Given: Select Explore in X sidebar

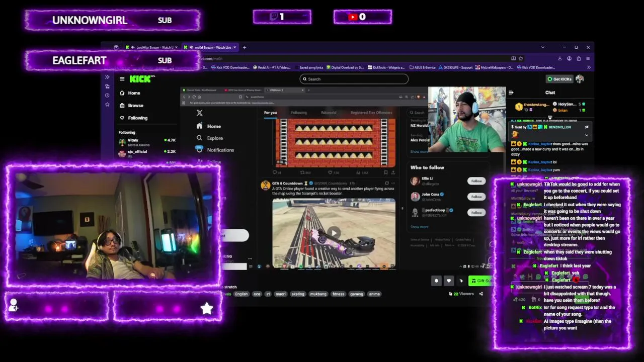Looking at the screenshot, I should [210, 138].
